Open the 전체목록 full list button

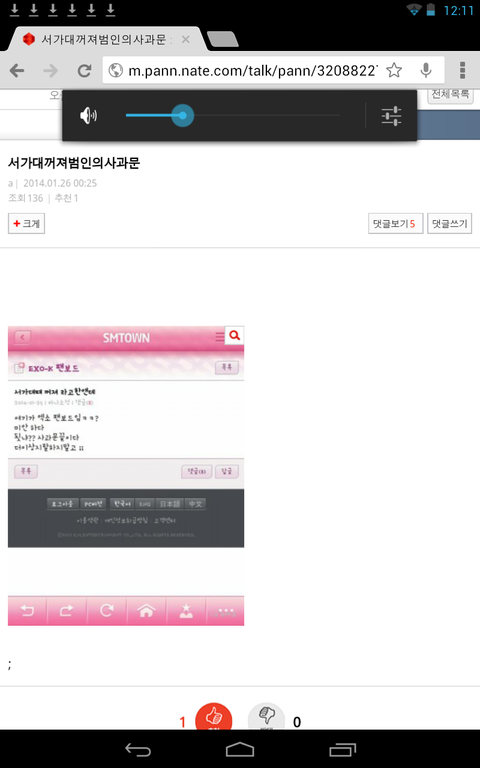[x=451, y=95]
